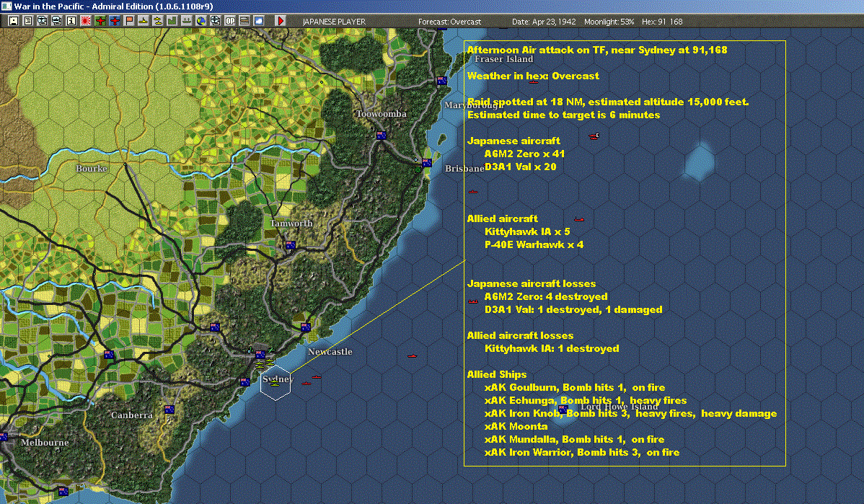Click the striped list toolbar icon
This screenshot has width=864, height=504.
point(244,21)
